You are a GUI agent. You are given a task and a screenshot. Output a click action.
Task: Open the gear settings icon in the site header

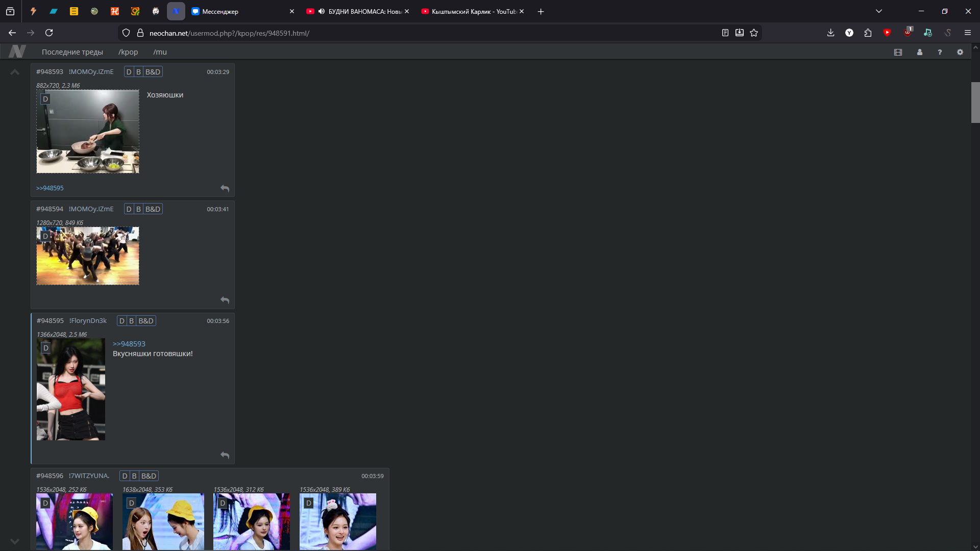(x=960, y=52)
